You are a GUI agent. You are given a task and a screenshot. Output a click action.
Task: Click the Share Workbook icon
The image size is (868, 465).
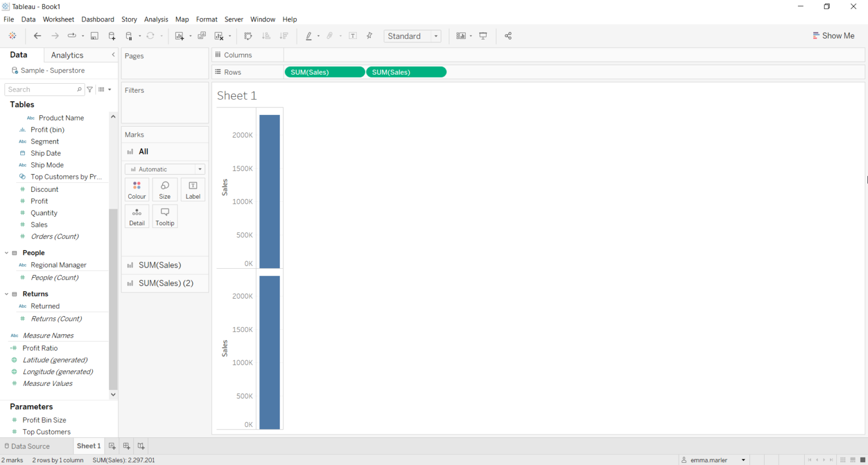507,36
